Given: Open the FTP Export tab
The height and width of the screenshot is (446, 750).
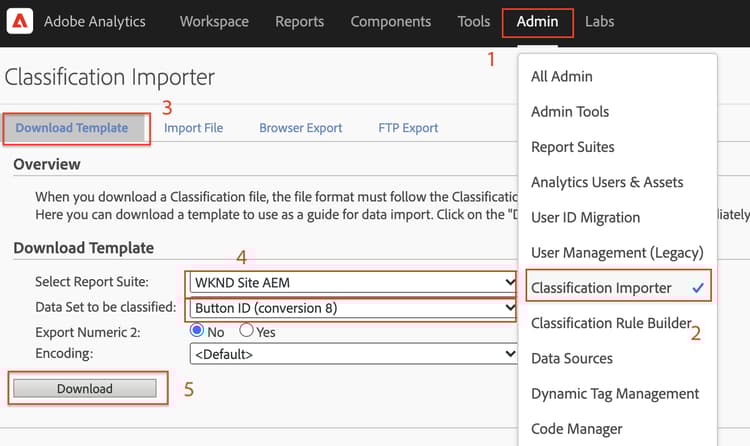Looking at the screenshot, I should [x=408, y=128].
